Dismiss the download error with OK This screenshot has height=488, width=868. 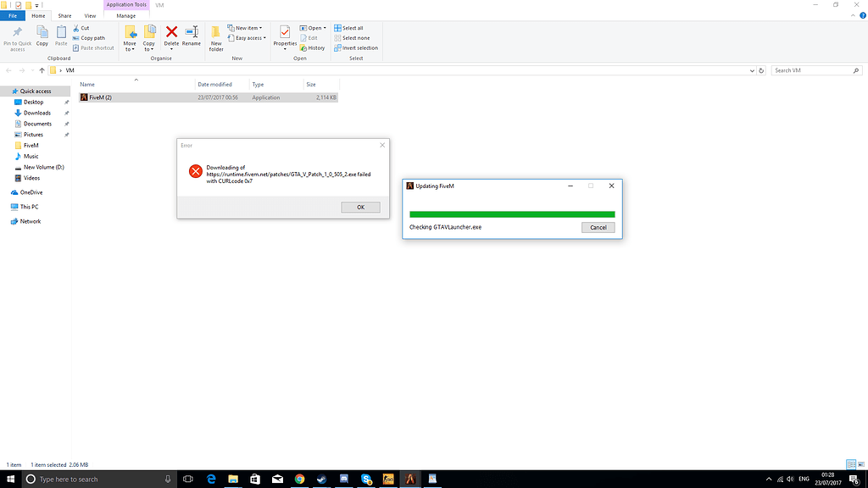(x=360, y=207)
